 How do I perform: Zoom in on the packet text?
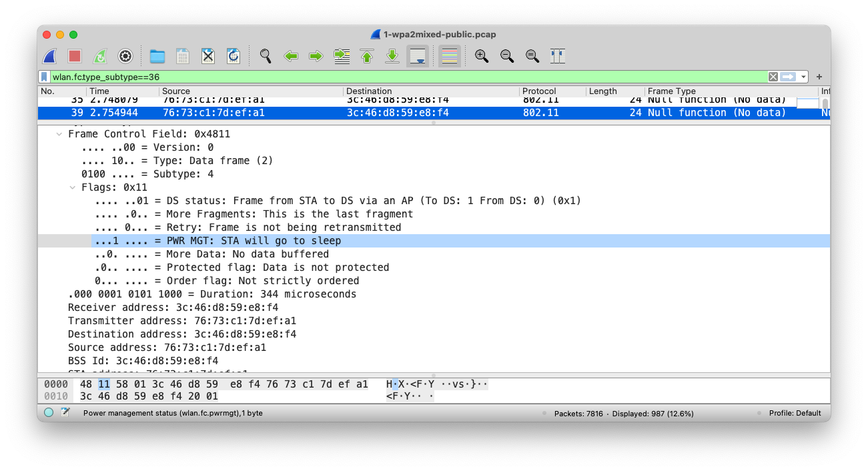482,56
